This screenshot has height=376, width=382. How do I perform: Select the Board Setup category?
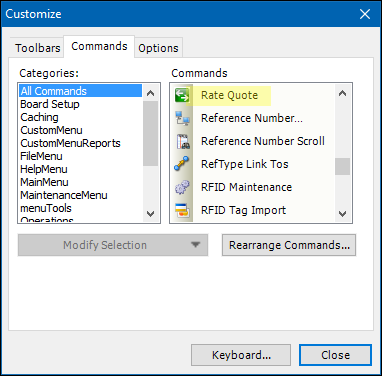tap(50, 104)
